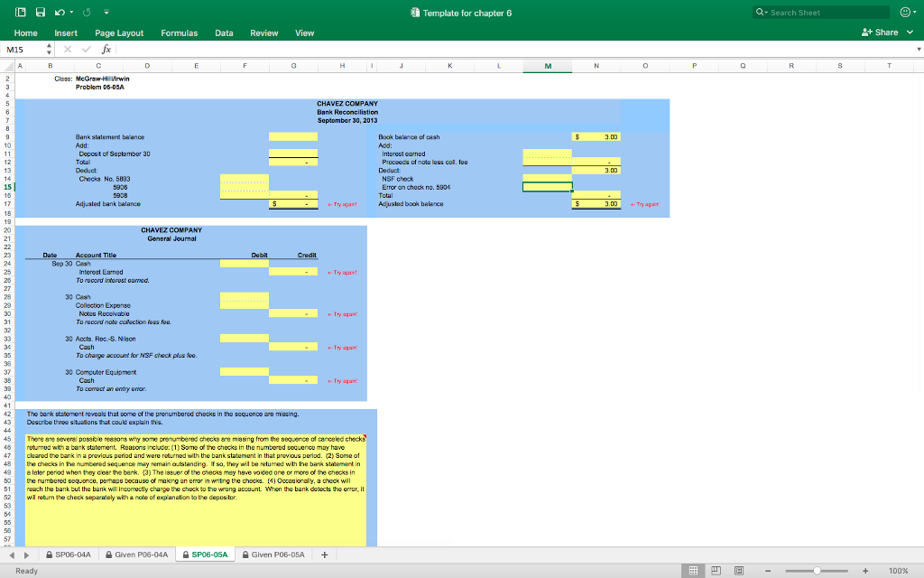Click the Insert Function fx icon
The width and height of the screenshot is (924, 578).
point(106,49)
